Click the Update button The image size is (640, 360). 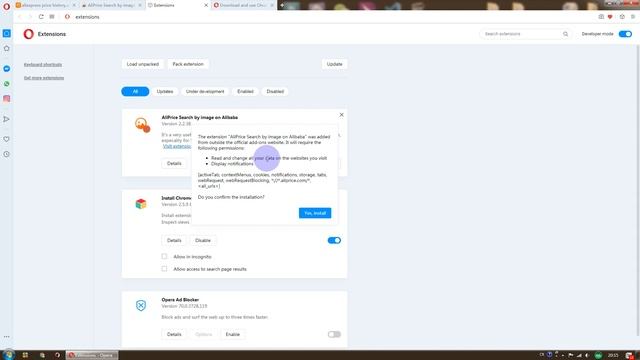334,64
